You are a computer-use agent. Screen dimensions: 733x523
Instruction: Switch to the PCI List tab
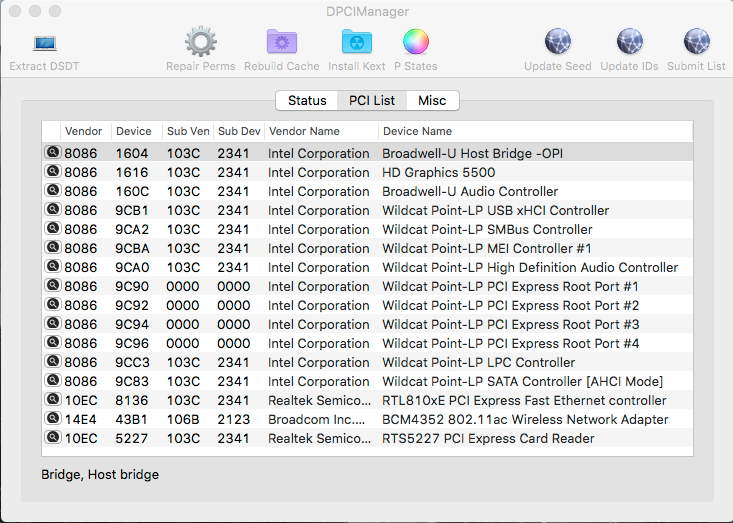click(x=372, y=100)
